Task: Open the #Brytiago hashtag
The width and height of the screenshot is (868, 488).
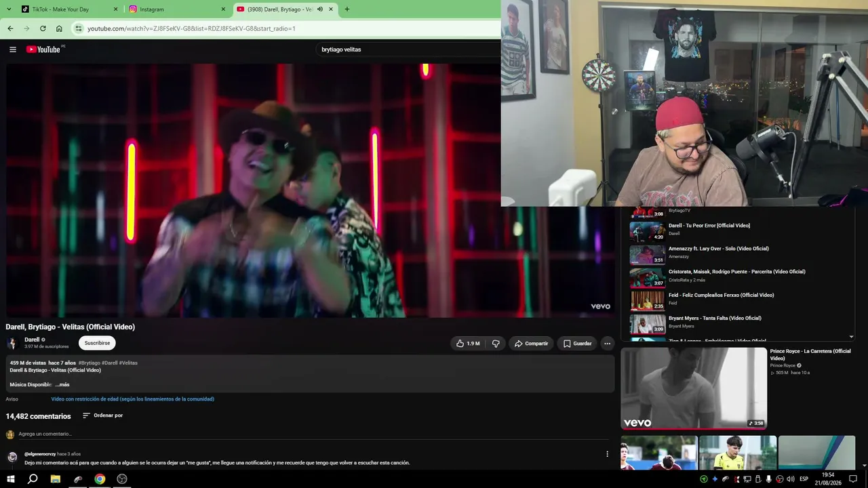Action: point(89,363)
